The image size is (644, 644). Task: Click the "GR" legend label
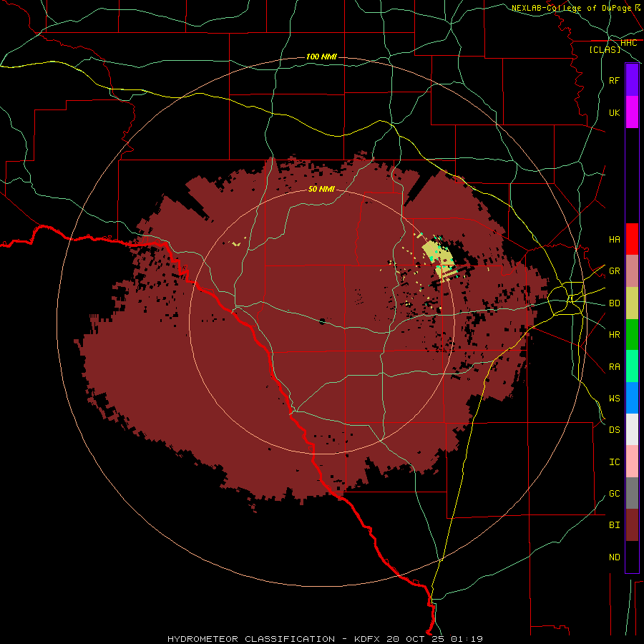pos(614,271)
